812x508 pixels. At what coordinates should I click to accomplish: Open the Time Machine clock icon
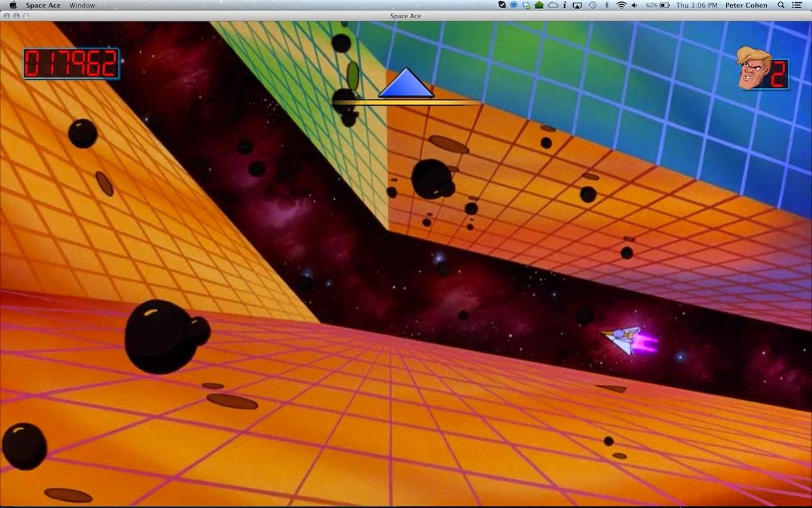tap(591, 5)
